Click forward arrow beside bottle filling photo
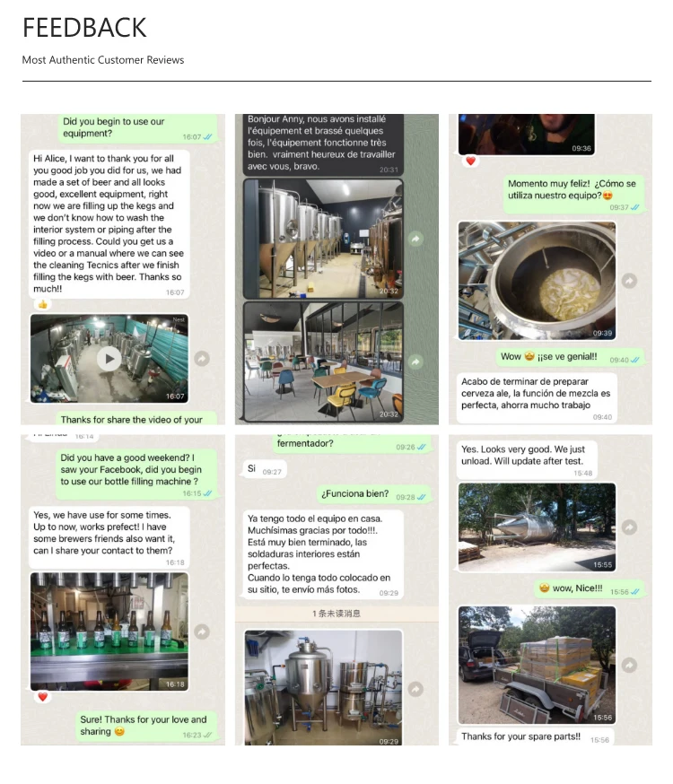Screen dimensions: 673x784 coord(202,632)
